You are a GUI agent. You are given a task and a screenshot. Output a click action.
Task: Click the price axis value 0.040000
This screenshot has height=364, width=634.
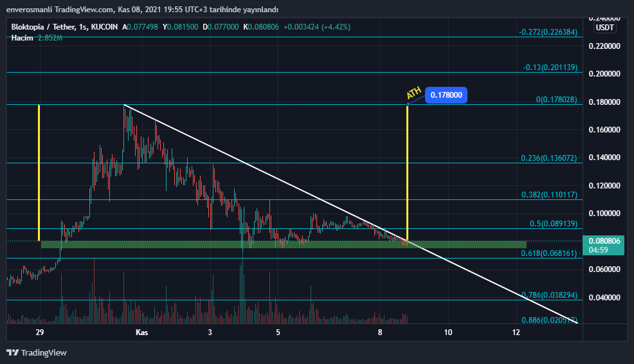[x=604, y=298]
